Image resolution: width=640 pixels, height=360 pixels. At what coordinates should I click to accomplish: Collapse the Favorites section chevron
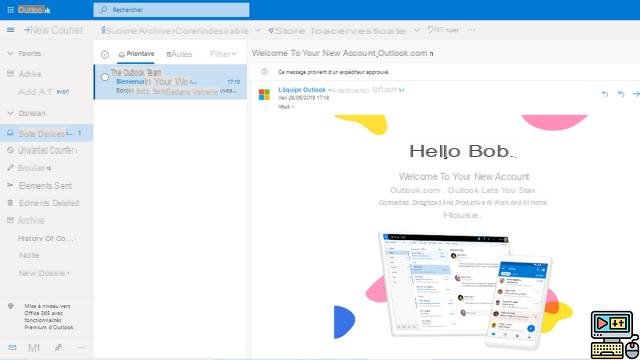[11, 53]
